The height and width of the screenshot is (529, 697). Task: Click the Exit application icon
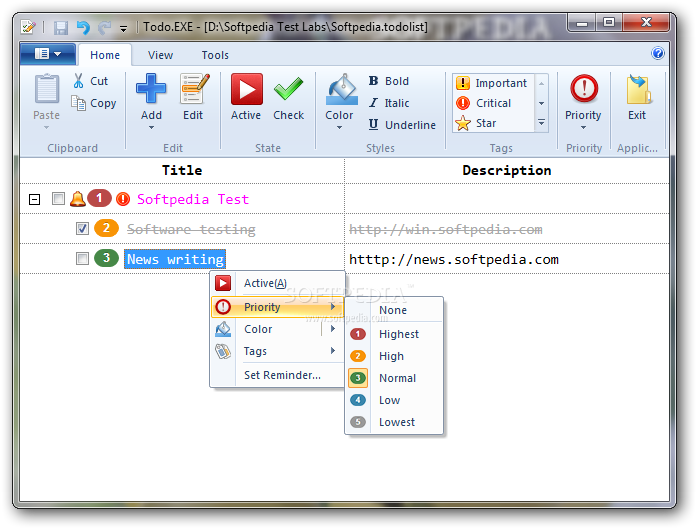[638, 89]
